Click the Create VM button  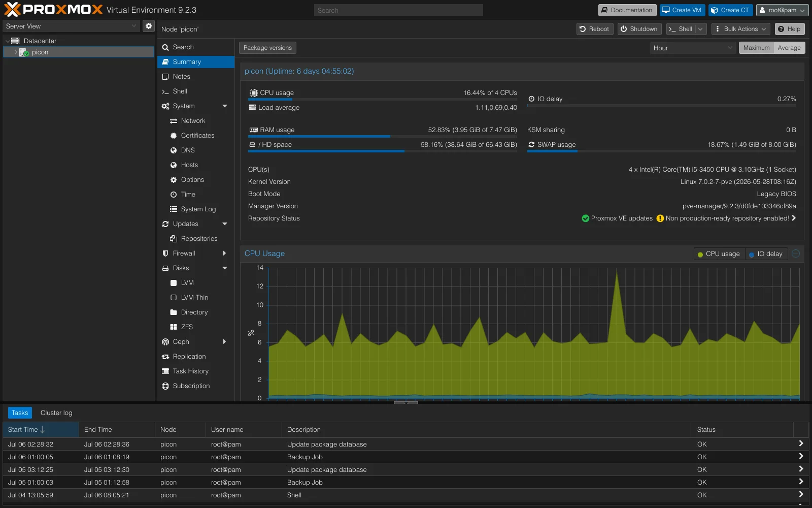pyautogui.click(x=682, y=10)
